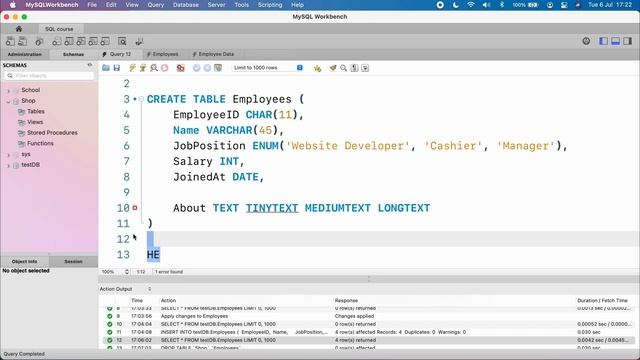Open Control Center in menu bar

coord(564,5)
